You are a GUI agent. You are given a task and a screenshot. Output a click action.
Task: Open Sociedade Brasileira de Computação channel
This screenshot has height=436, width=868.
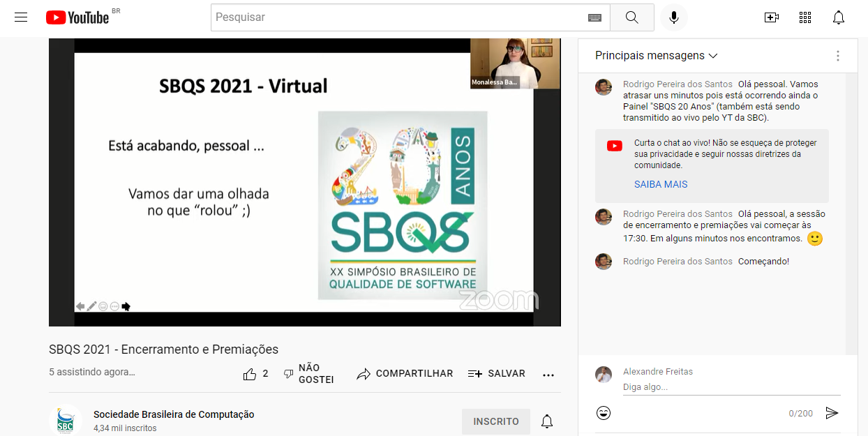(174, 414)
